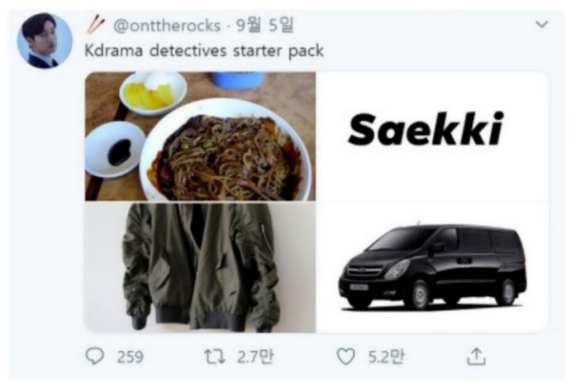Image resolution: width=571 pixels, height=392 pixels.
Task: Open the @onttherocks profile handle
Action: coord(167,26)
